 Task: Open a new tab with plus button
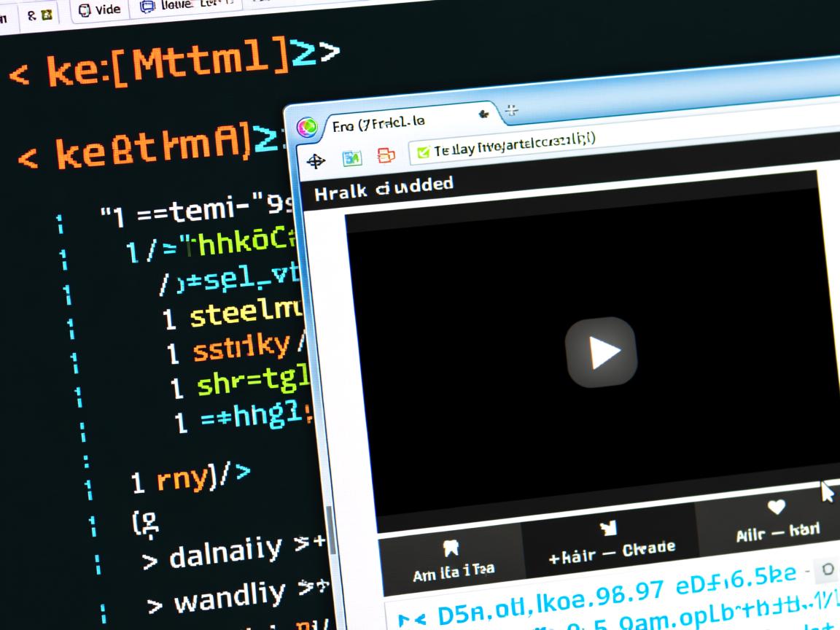pos(512,110)
